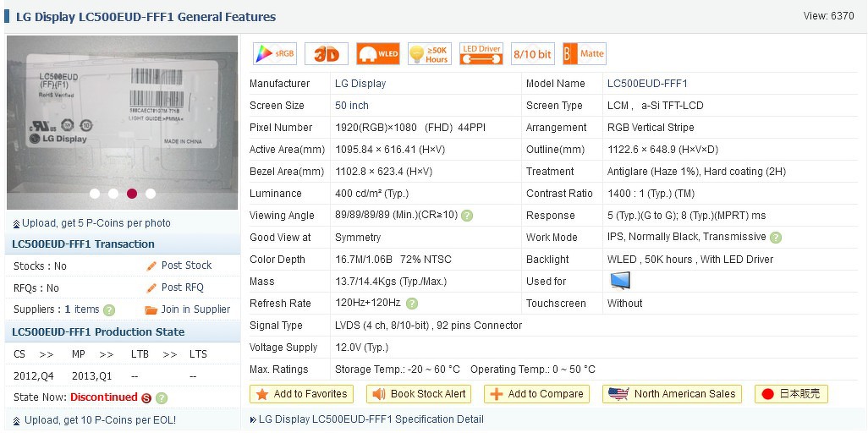This screenshot has width=868, height=438.
Task: Click upload arrow icon beside 5 P-Coins text
Action: [17, 224]
